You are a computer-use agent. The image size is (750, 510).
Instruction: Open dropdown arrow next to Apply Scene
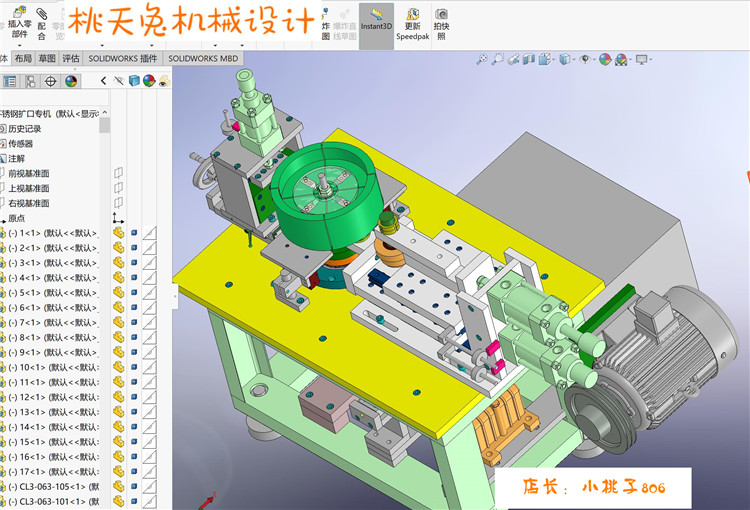(x=630, y=60)
